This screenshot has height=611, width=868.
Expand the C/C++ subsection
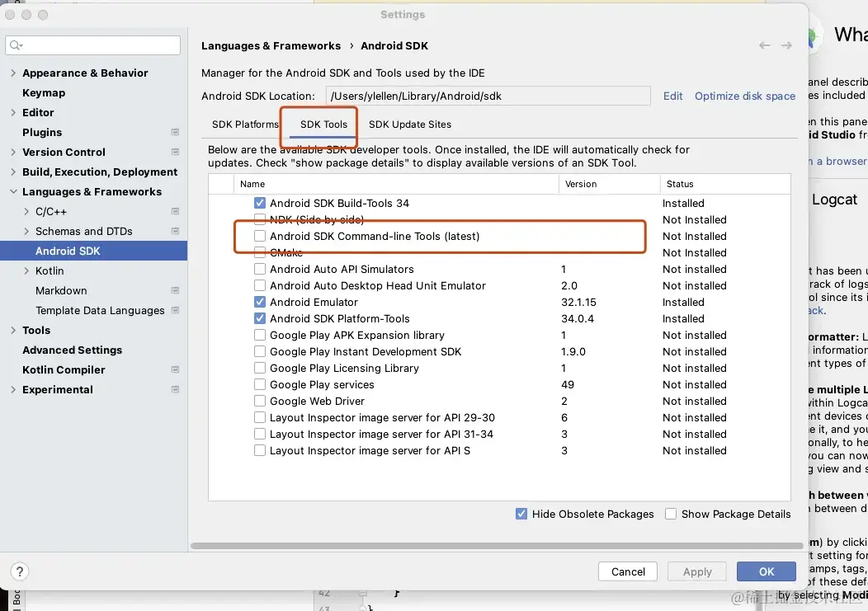[26, 211]
